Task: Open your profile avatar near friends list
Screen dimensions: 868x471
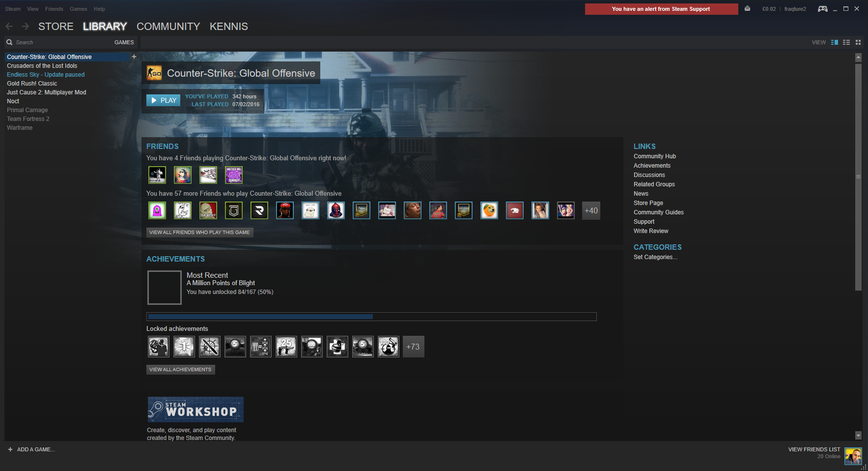Action: click(853, 456)
